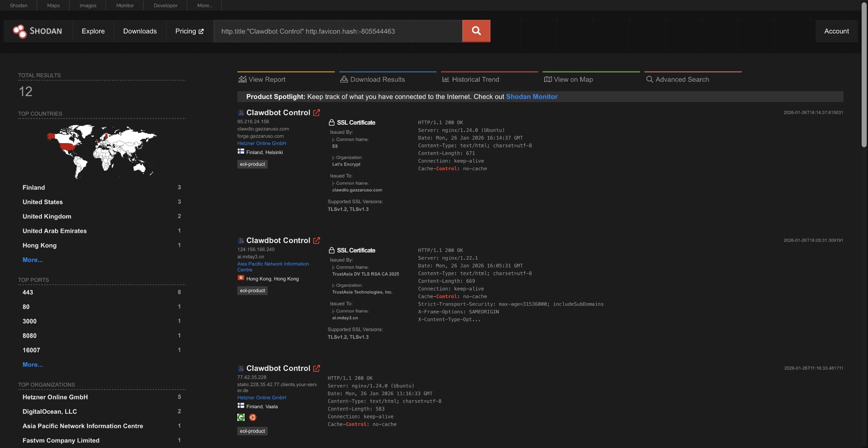
Task: Click the Finland flag beside Helsinki
Action: (x=241, y=152)
